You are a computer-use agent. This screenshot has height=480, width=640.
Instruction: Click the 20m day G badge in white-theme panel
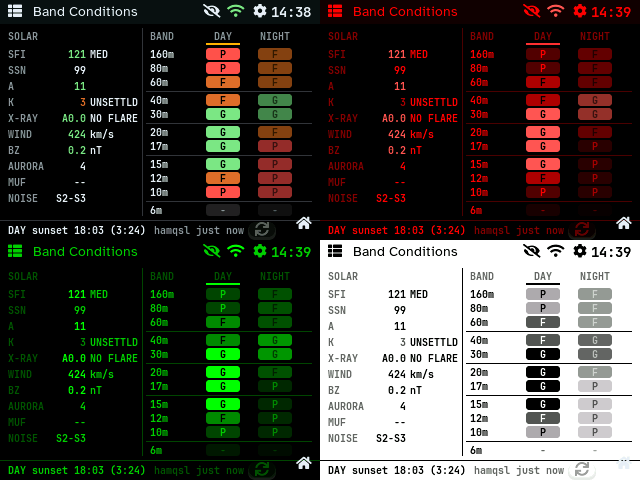point(543,372)
